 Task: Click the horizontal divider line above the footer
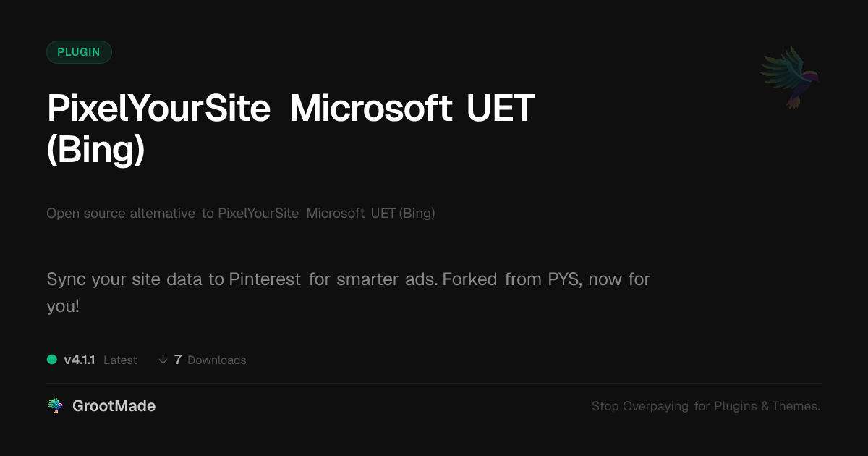[x=434, y=383]
